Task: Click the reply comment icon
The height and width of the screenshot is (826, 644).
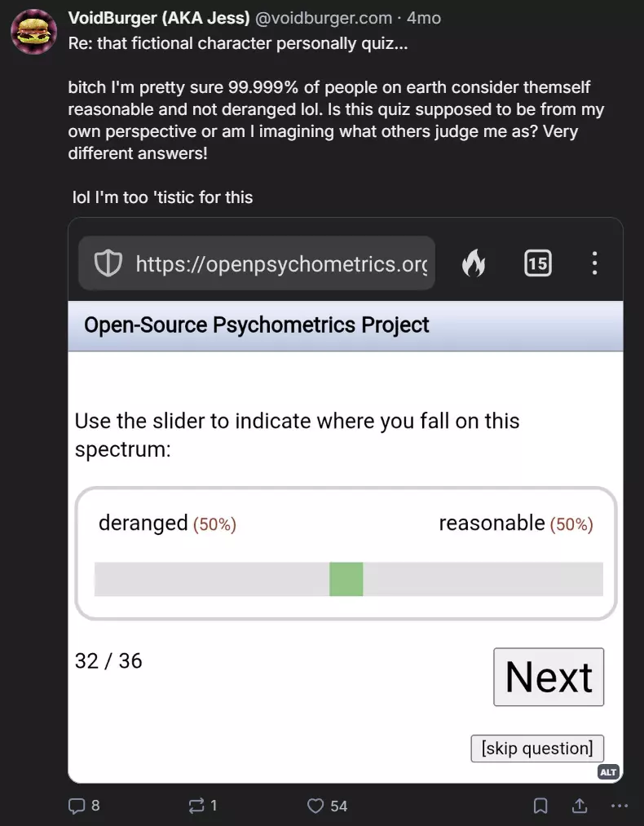Action: click(77, 806)
